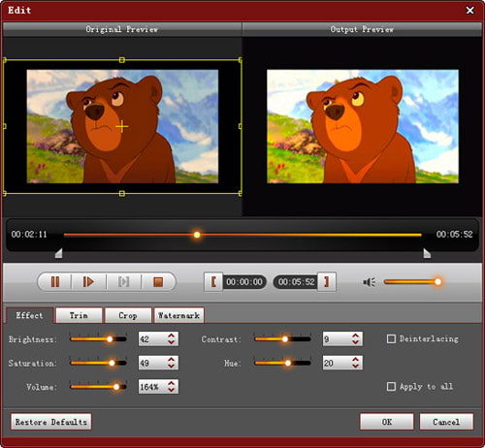Open the Trim tab
Image resolution: width=485 pixels, height=448 pixels.
click(79, 315)
